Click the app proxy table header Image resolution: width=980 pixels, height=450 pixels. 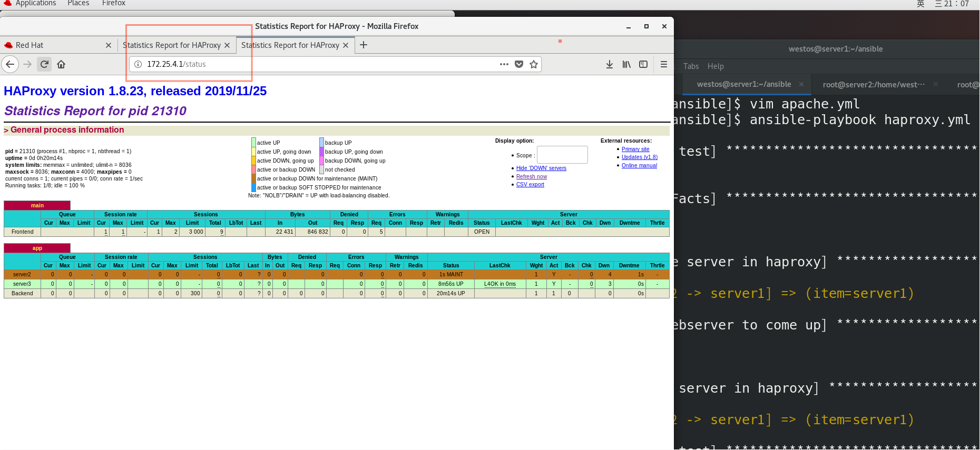(37, 248)
